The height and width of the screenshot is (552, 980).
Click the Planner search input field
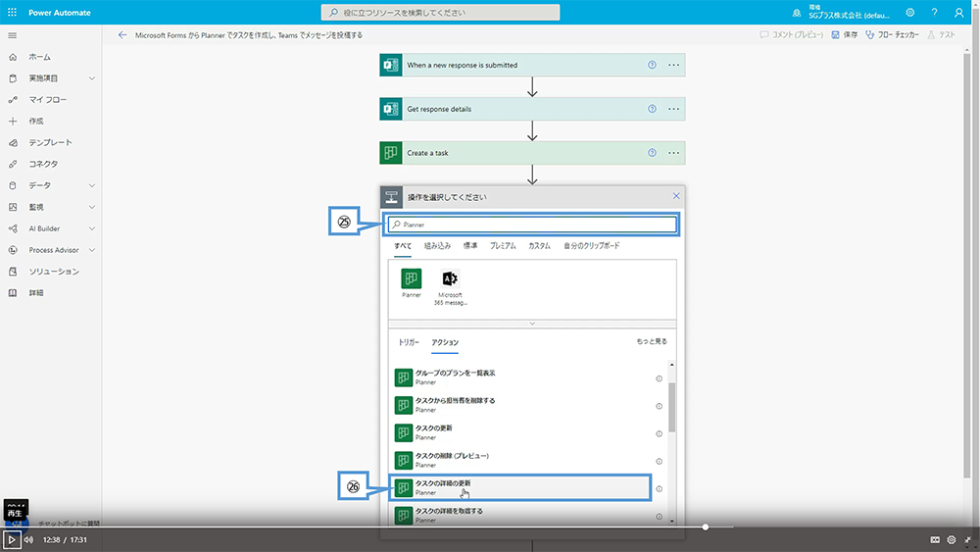click(x=532, y=225)
